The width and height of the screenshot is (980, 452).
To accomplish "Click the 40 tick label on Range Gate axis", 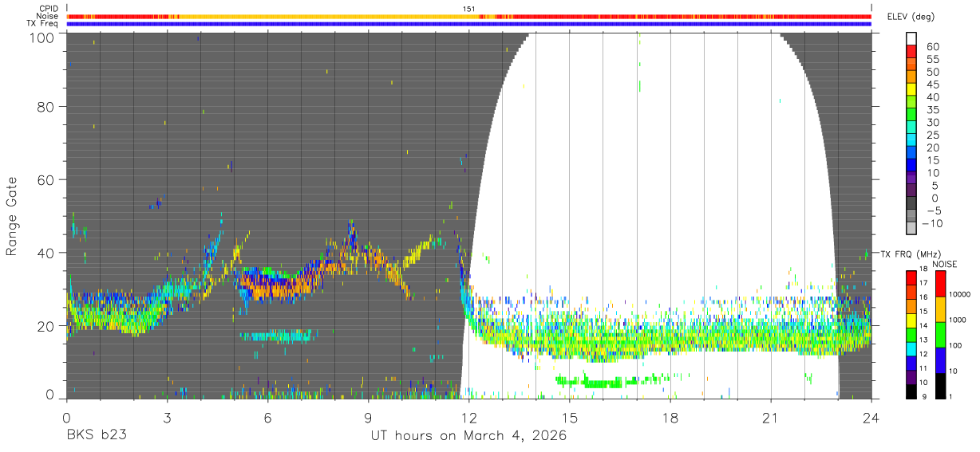I will 47,253.
